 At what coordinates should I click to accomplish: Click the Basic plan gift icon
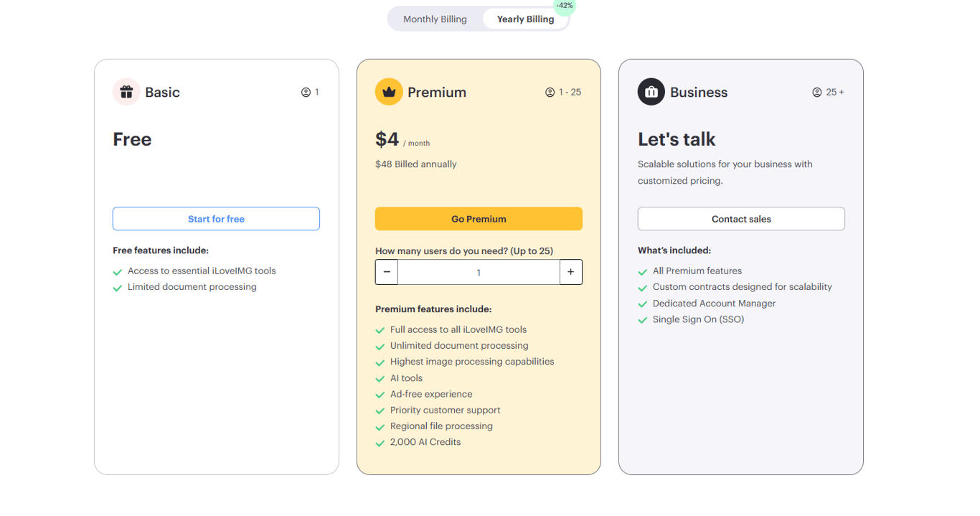tap(126, 92)
